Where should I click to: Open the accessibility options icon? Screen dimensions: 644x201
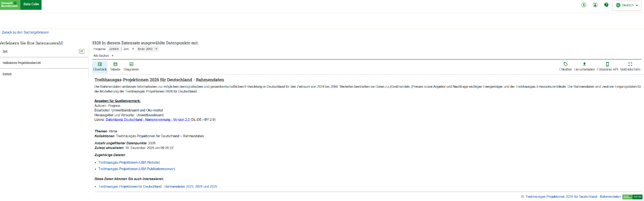584,5
